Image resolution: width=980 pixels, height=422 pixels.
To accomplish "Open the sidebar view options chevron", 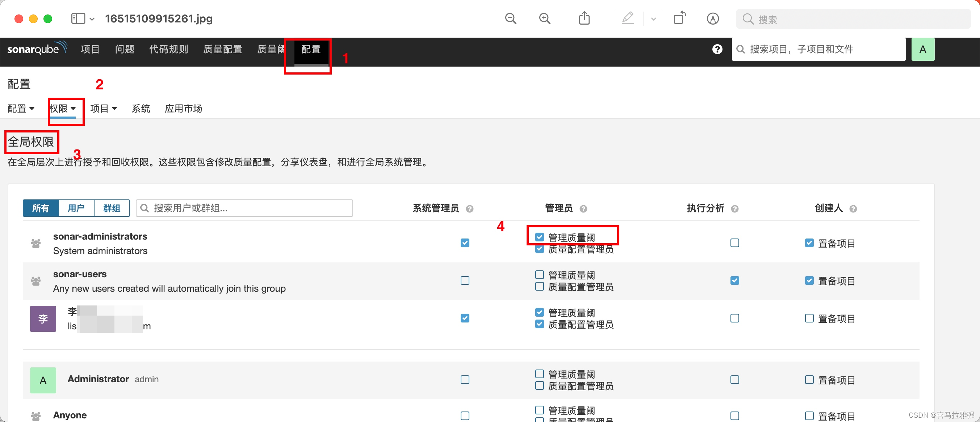I will [x=92, y=18].
